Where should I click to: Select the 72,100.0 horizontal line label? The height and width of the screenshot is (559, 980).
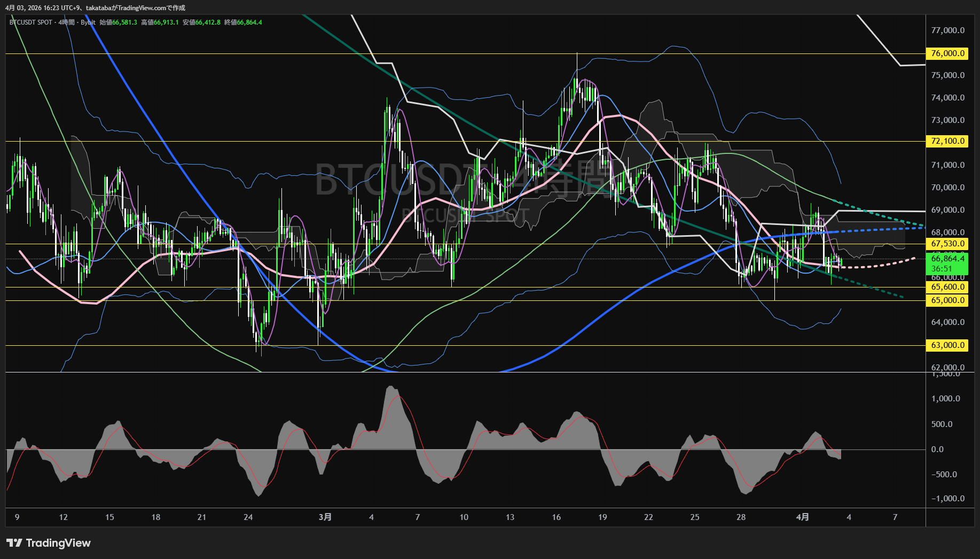pos(947,141)
